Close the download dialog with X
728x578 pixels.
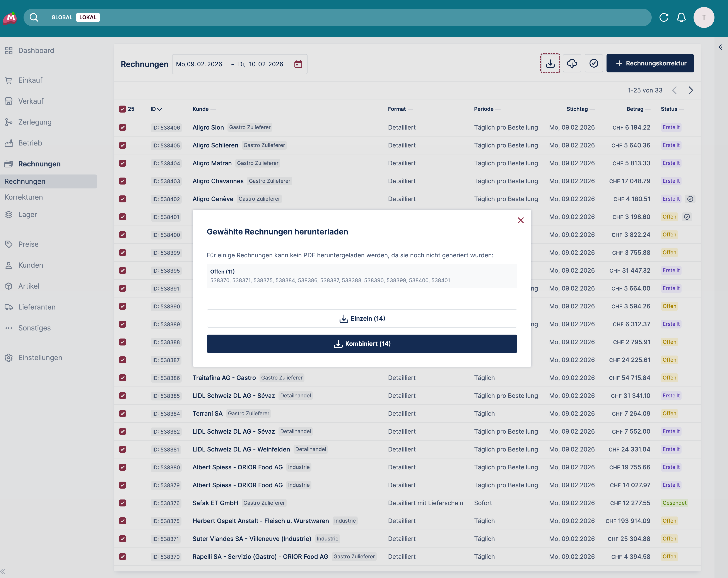[x=521, y=221]
